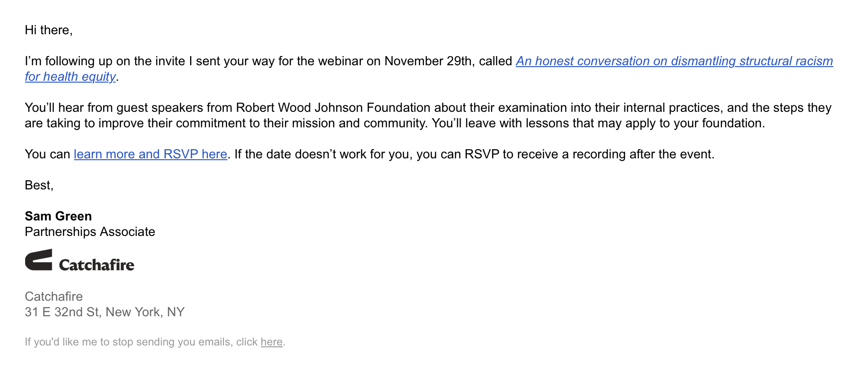Screen dimensions: 868x387
Task: Click the bold Catchafire wordmark in the logo
Action: [96, 265]
